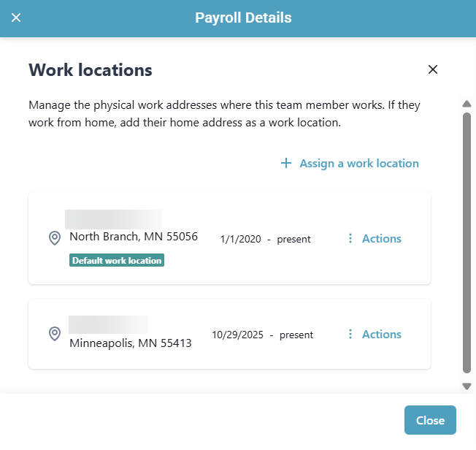476x450 pixels.
Task: Expand Actions for the Minneapolis location
Action: tap(381, 335)
